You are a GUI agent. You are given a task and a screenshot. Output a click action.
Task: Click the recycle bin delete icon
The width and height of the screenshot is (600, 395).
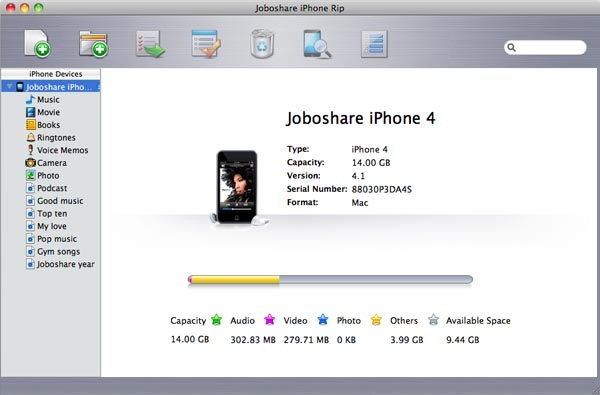pyautogui.click(x=262, y=44)
